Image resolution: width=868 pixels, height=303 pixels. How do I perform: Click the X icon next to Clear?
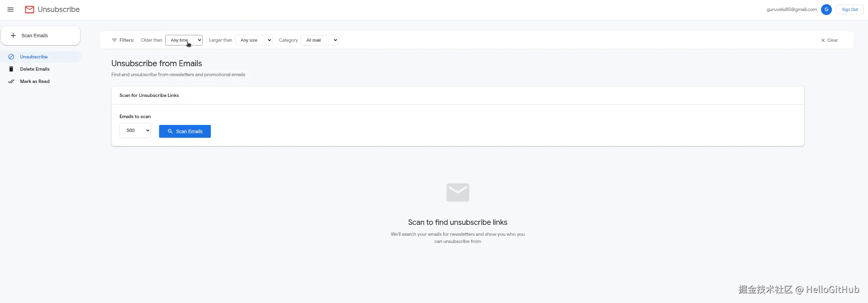tap(823, 40)
